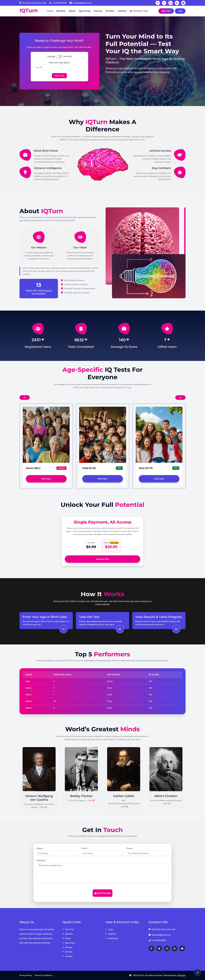
Task: Toggle the Use Age / Use DOB switch
Action: [x=59, y=56]
